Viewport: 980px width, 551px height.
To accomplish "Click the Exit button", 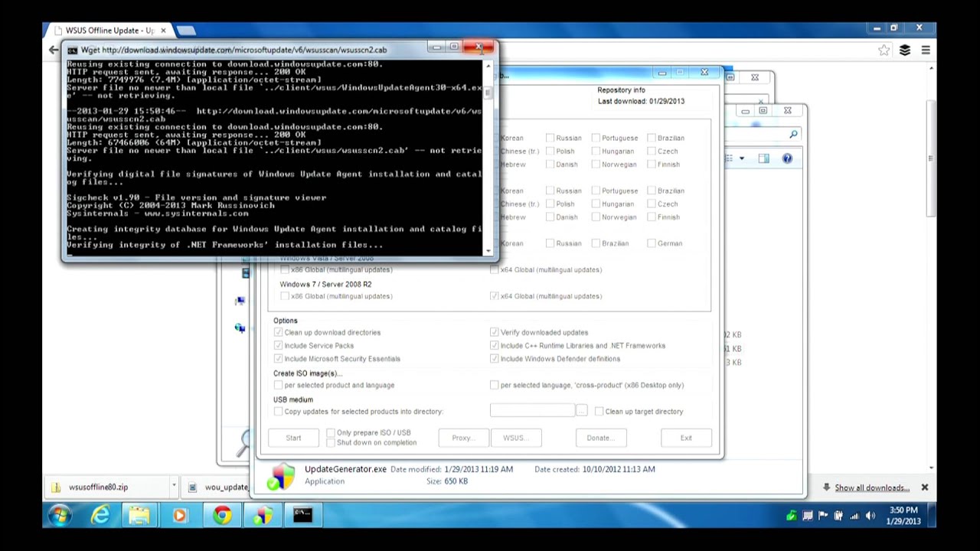I will [686, 438].
